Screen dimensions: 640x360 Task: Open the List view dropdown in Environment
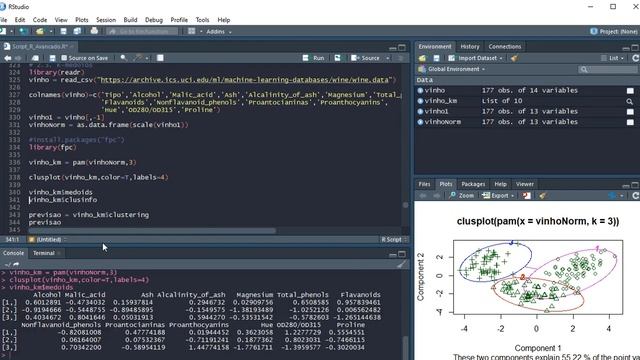tap(613, 58)
